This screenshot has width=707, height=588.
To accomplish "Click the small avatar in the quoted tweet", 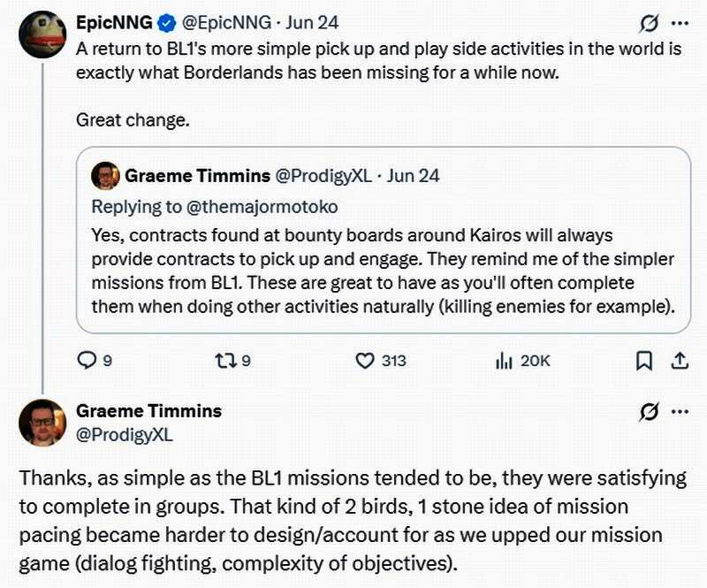I will point(105,176).
